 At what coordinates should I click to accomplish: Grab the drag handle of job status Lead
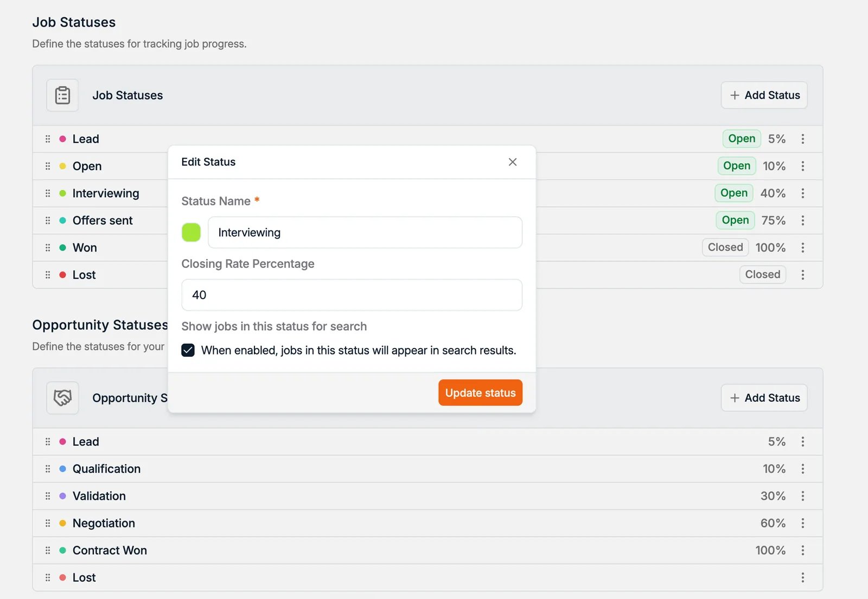(x=48, y=139)
